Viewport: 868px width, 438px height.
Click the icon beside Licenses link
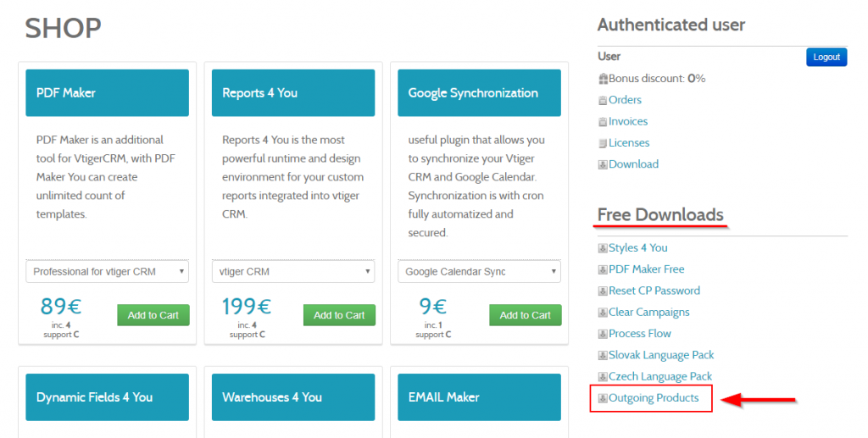tap(603, 144)
